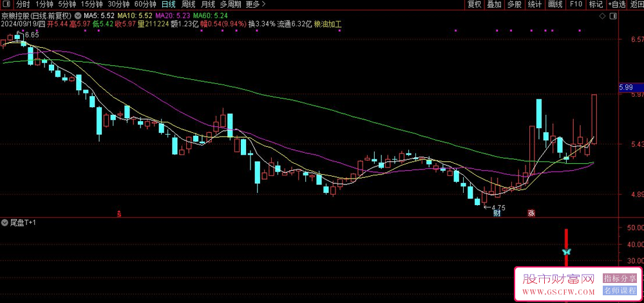This screenshot has width=644, height=303.
Task: Select the 1分钟 period tab
Action: coord(44,5)
